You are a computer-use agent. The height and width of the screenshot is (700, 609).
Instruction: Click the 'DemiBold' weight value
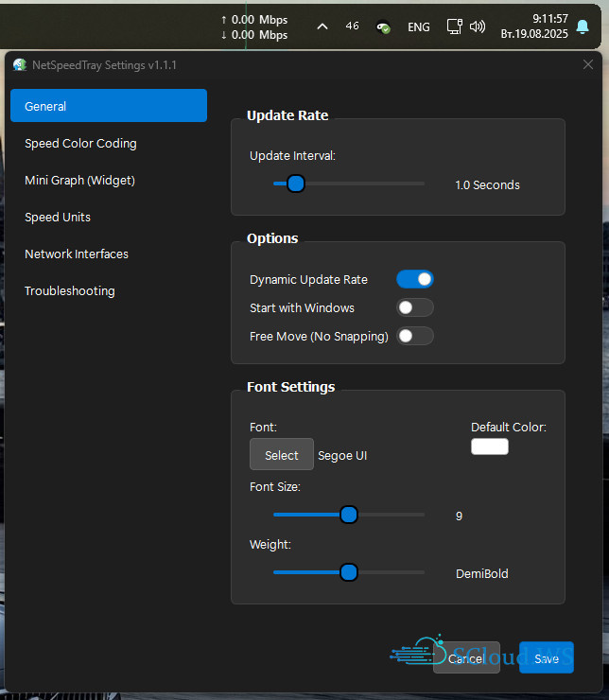point(482,573)
